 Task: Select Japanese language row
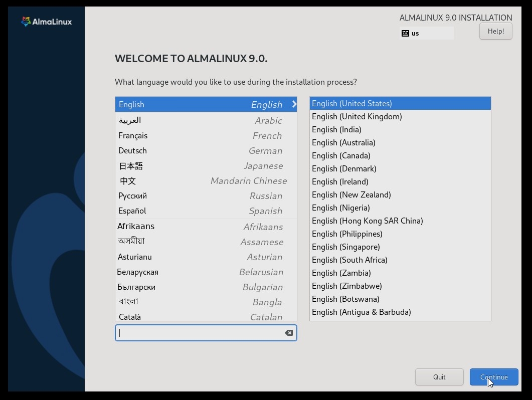[x=206, y=166]
